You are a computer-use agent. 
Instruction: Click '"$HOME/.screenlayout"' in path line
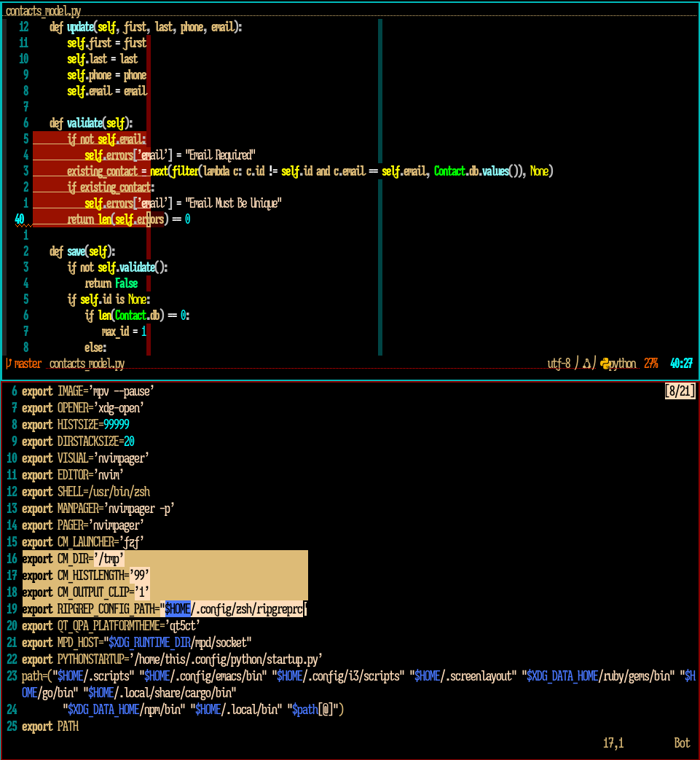(x=463, y=677)
